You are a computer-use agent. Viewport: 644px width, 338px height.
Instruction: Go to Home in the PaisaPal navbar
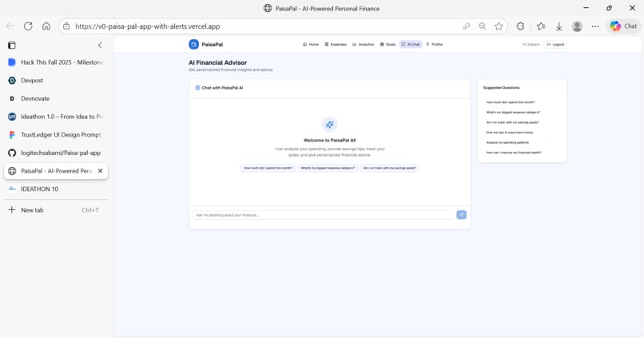point(311,45)
